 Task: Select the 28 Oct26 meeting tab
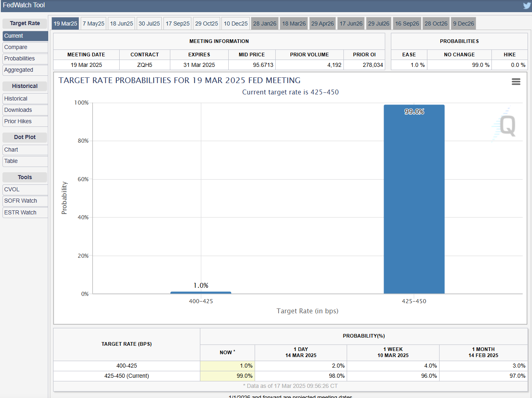[x=436, y=24]
